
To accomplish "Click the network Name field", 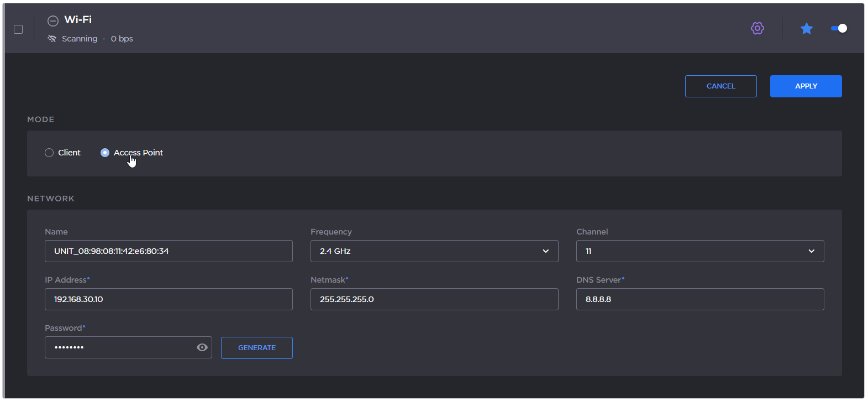I will coord(169,251).
